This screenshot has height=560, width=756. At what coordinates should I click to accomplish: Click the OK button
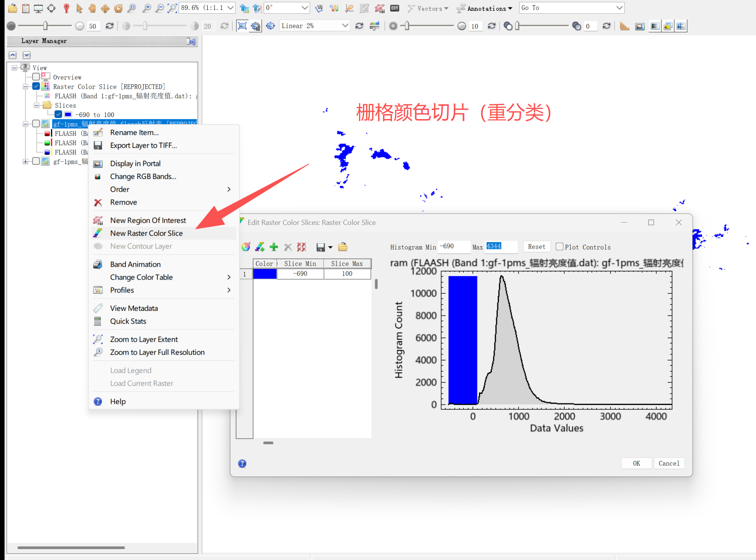tap(636, 463)
